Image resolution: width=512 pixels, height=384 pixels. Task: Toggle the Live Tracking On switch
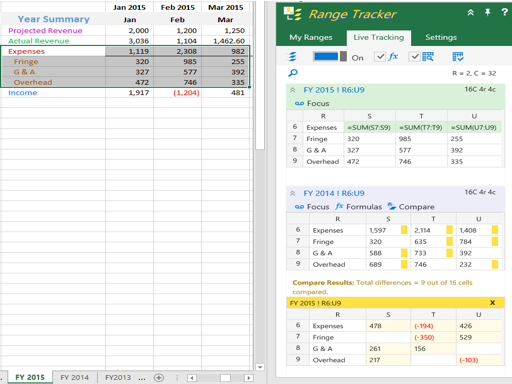(330, 56)
